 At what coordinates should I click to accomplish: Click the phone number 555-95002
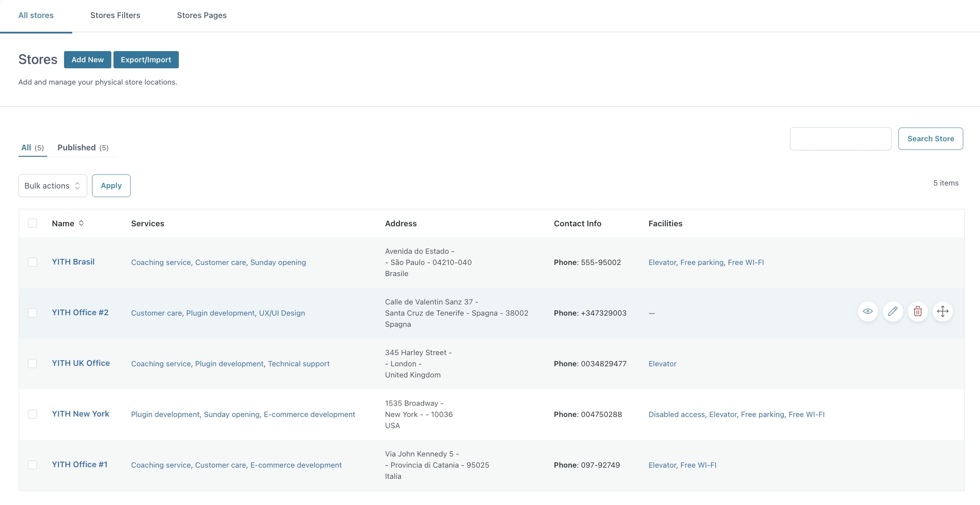[601, 262]
